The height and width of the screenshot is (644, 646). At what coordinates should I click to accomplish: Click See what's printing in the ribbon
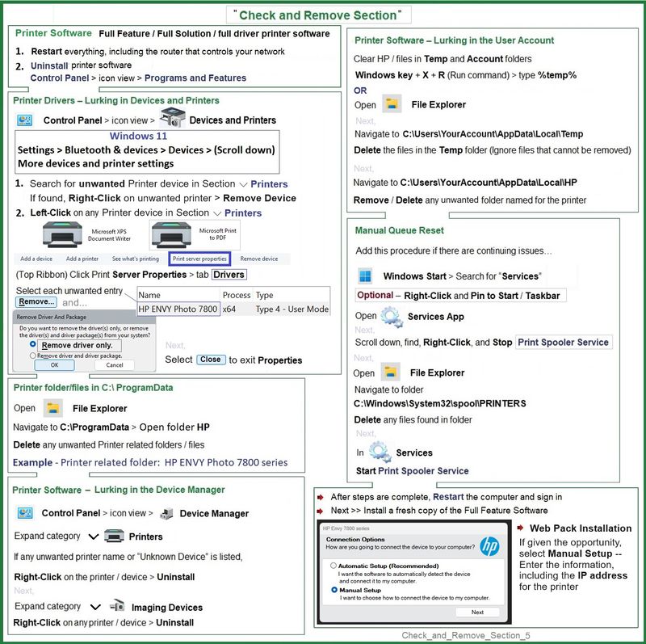135,259
